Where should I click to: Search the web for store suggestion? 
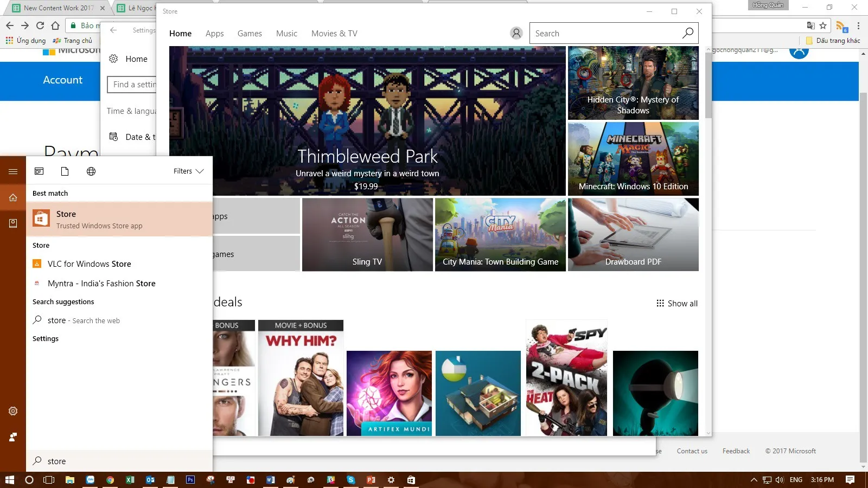point(119,320)
